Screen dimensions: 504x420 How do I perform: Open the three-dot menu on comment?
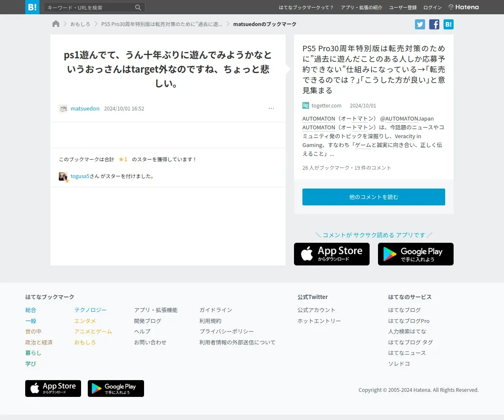271,109
